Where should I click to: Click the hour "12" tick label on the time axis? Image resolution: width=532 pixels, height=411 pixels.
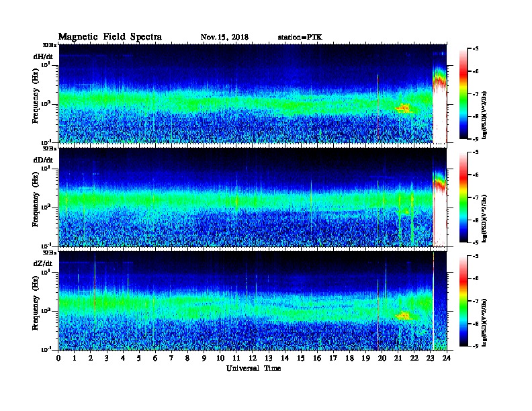(253, 358)
